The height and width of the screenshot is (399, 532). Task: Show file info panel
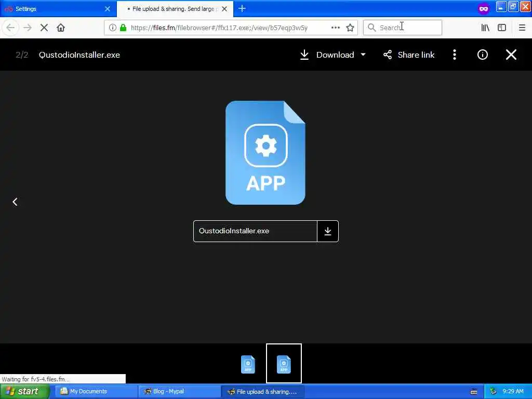tap(482, 55)
